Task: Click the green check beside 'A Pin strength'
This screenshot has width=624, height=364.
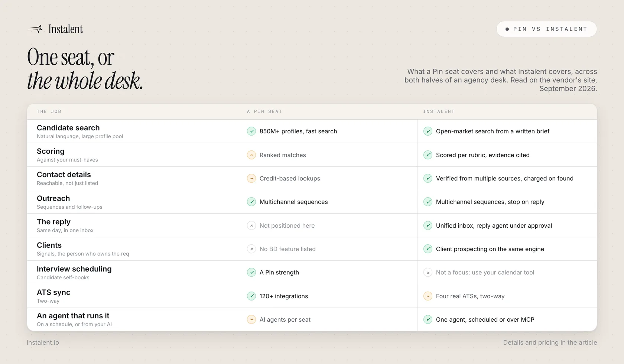Action: 251,272
